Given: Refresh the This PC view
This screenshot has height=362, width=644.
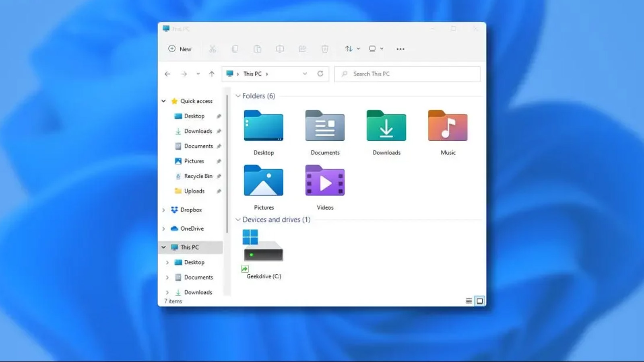Looking at the screenshot, I should point(320,74).
